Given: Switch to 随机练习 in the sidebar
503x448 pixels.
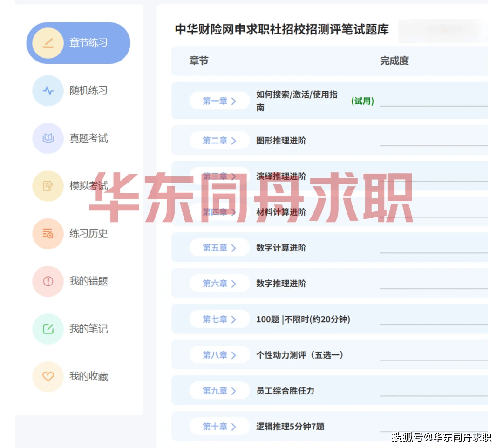Looking at the screenshot, I should (88, 91).
